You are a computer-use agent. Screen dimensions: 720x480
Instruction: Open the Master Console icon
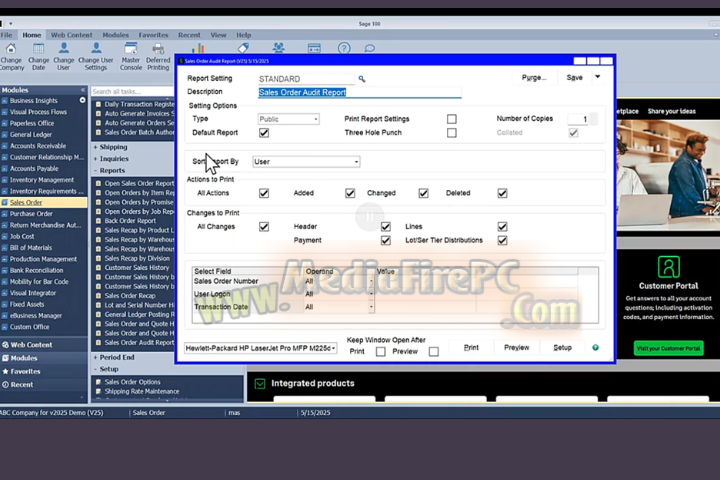point(131,48)
